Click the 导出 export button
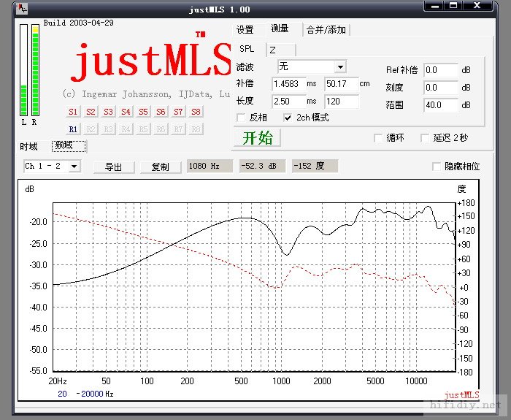Image resolution: width=511 pixels, height=420 pixels. 113,167
